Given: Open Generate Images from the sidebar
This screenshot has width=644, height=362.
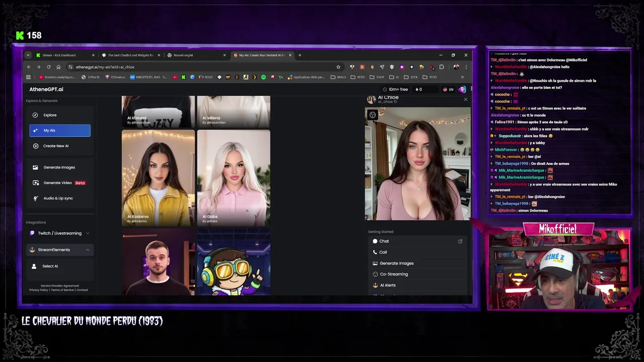Looking at the screenshot, I should (x=59, y=167).
